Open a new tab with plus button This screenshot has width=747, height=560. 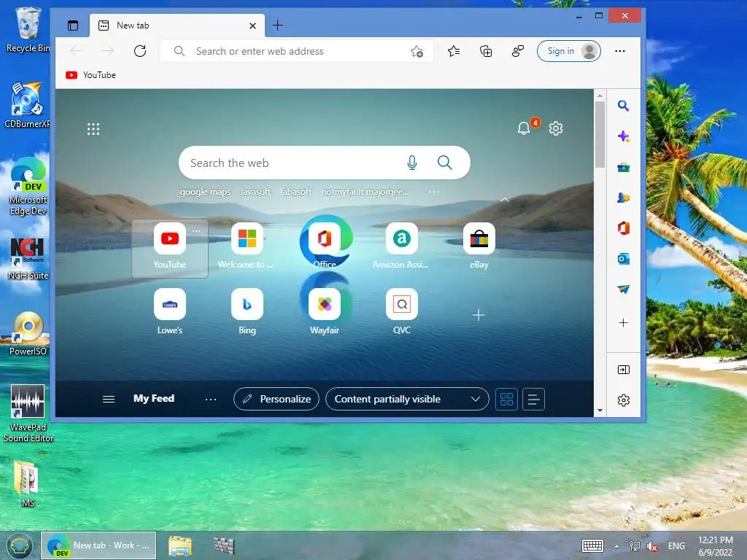(277, 26)
